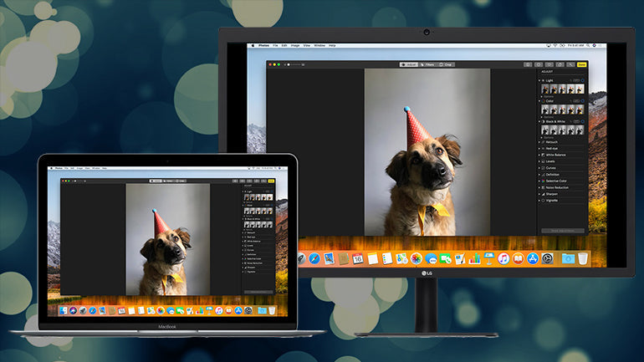Viewport: 644px width, 362px height.
Task: Click the Light thumbnail slider strip on LG monitor
Action: 562,89
